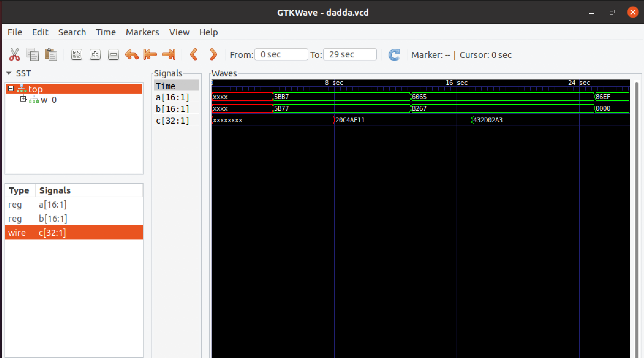The width and height of the screenshot is (644, 358).
Task: Open the Search menu
Action: coord(72,32)
